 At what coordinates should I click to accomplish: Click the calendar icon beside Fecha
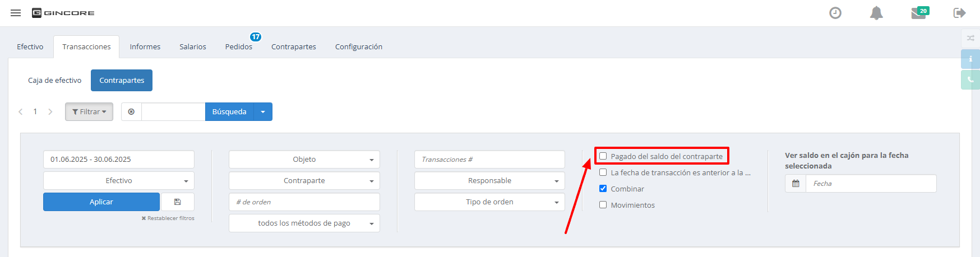pyautogui.click(x=796, y=184)
